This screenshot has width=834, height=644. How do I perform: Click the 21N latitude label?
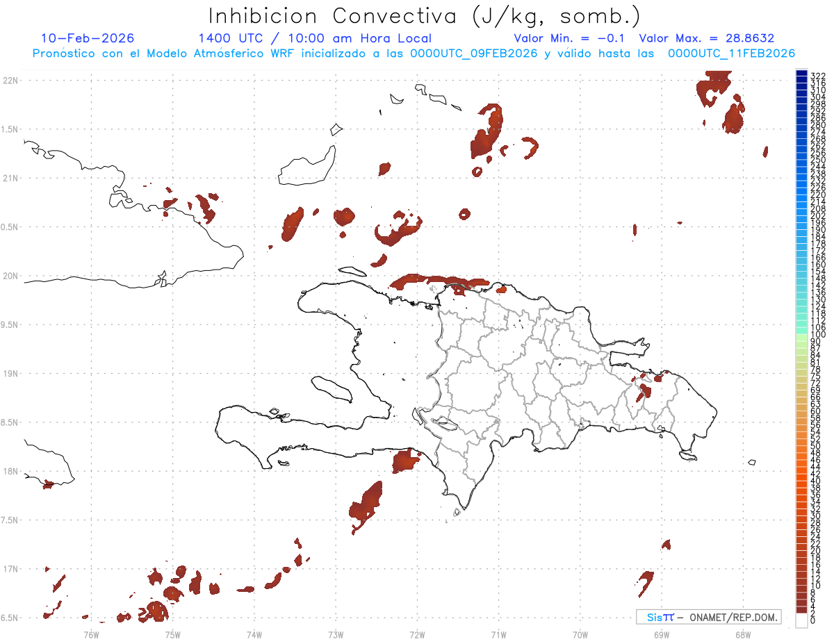click(x=10, y=178)
